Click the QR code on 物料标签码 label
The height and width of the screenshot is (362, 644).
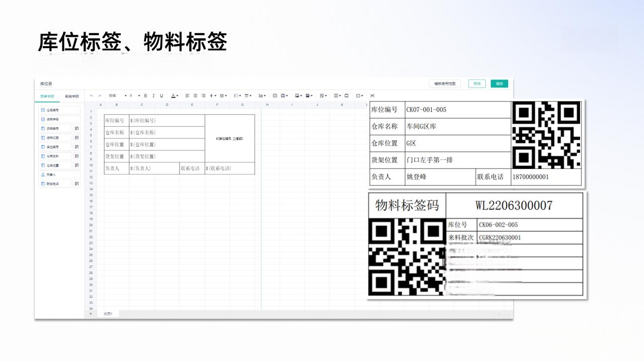tap(407, 257)
